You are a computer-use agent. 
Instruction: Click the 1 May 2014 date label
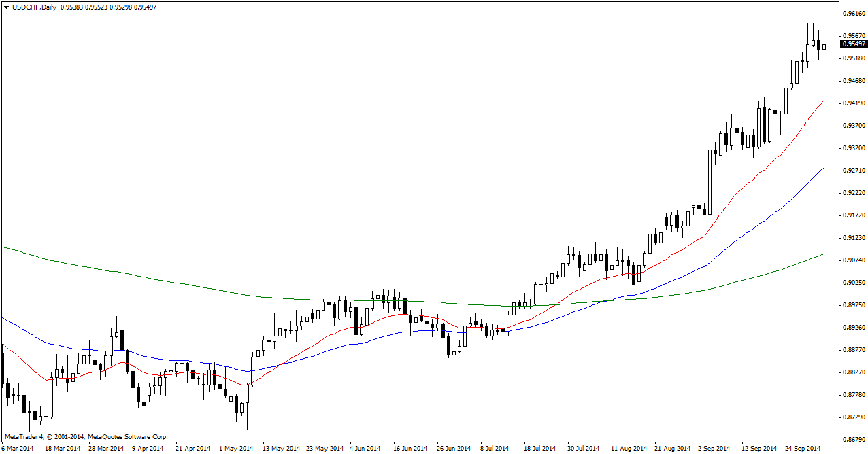pos(236,449)
